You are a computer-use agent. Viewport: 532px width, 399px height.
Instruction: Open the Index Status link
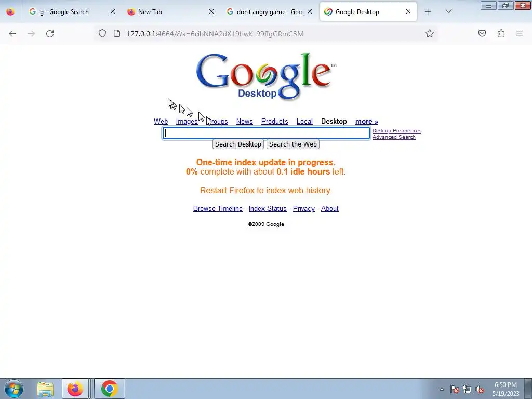(x=268, y=209)
